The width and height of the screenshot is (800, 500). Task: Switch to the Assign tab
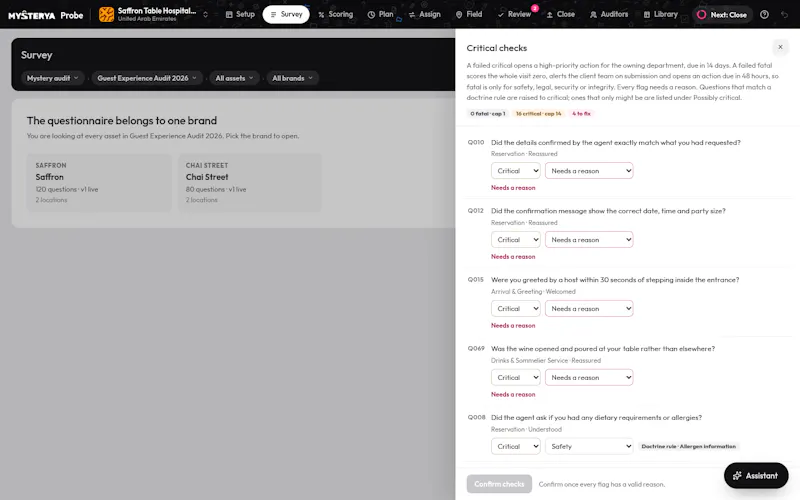click(x=424, y=14)
